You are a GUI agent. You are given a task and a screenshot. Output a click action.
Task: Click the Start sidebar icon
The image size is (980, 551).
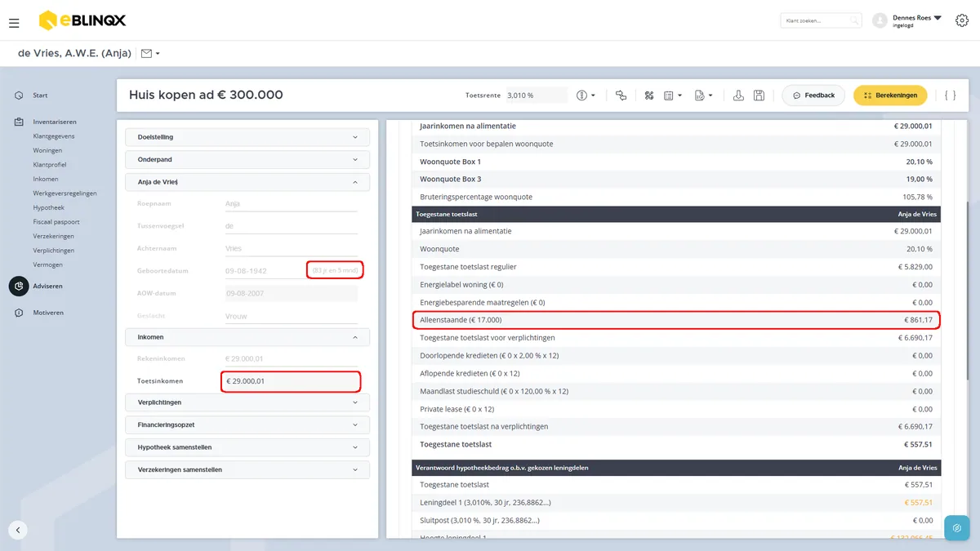pyautogui.click(x=18, y=96)
